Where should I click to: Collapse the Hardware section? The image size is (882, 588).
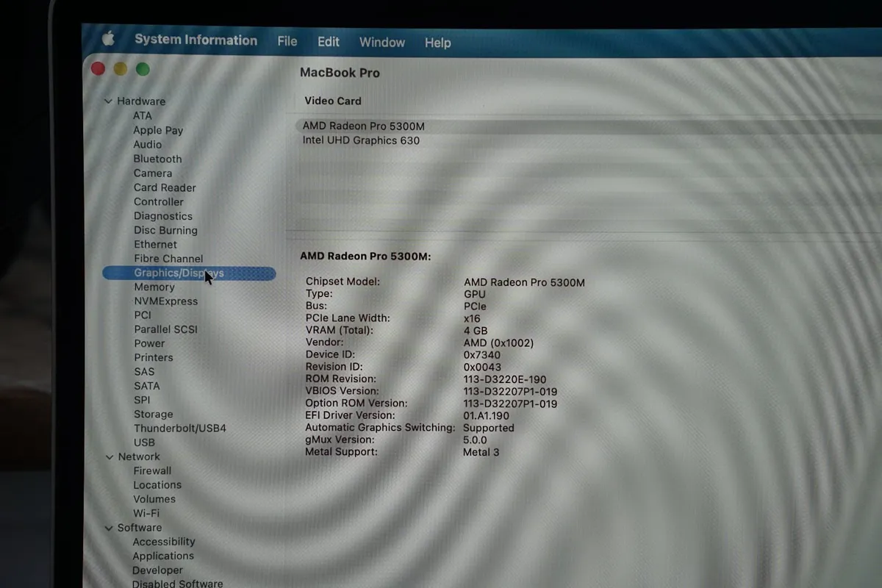click(x=109, y=101)
